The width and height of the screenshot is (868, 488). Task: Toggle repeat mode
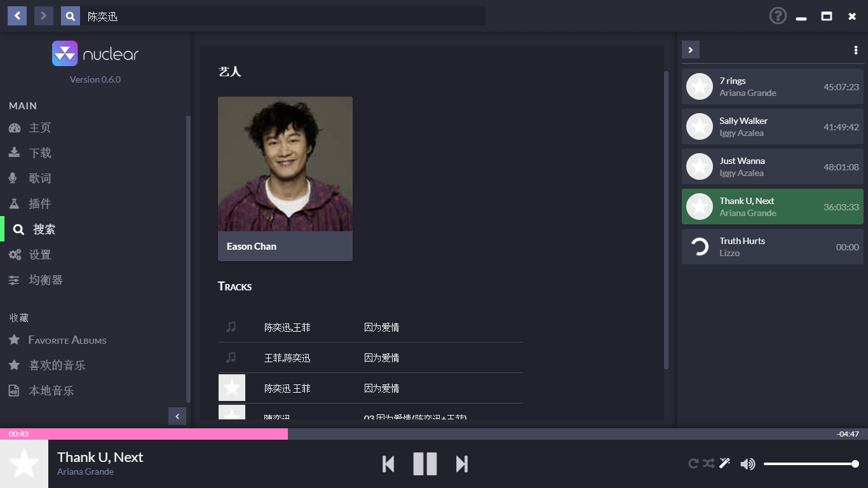pyautogui.click(x=694, y=464)
